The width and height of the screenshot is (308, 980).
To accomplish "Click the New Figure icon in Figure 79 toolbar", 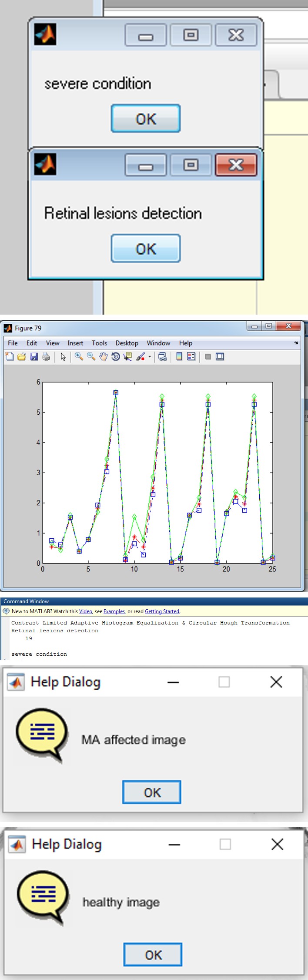I will (x=10, y=357).
